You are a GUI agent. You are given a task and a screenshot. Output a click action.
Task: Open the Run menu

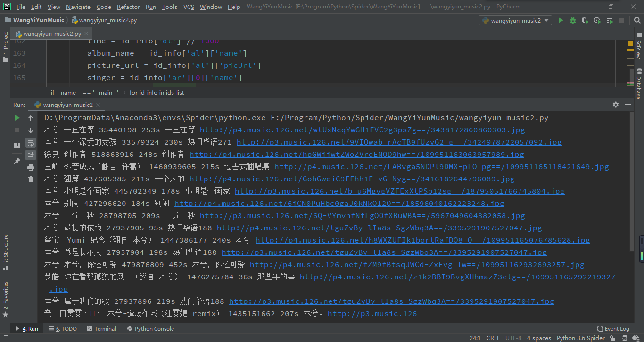pos(151,7)
